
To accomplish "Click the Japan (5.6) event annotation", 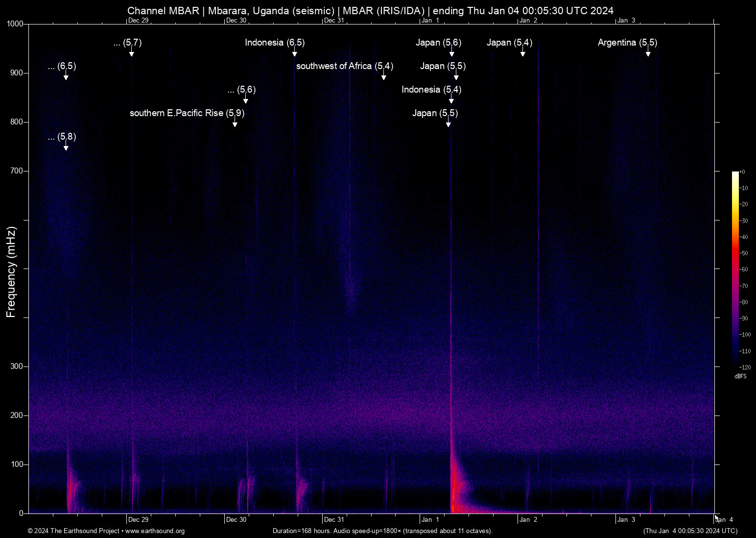I will tap(438, 43).
